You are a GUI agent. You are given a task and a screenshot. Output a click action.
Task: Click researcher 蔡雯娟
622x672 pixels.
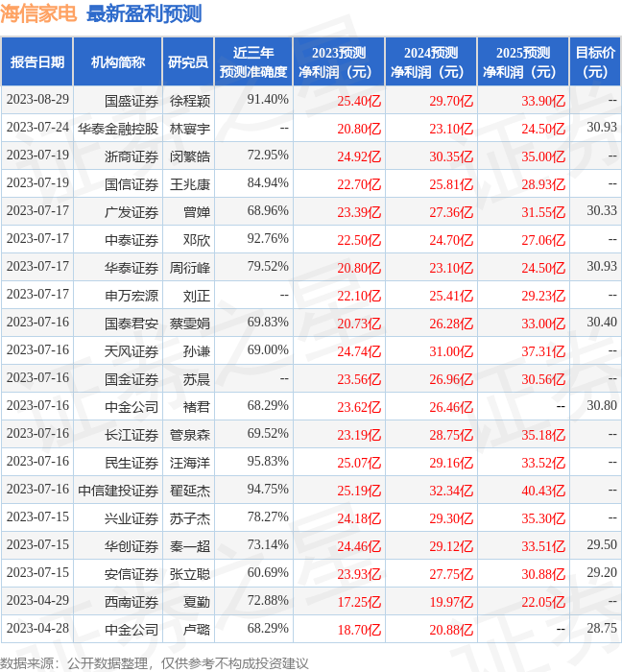pyautogui.click(x=190, y=324)
